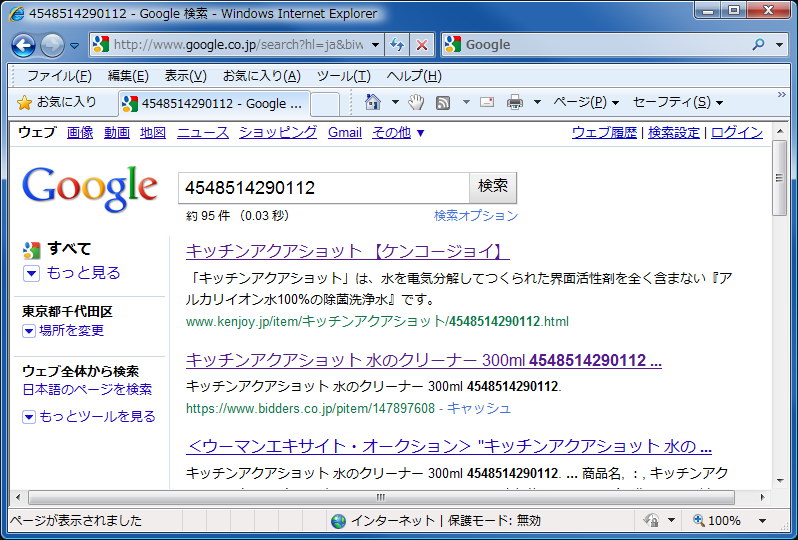Click the horizontal scrollbar right arrow
The width and height of the screenshot is (798, 540).
(x=762, y=497)
